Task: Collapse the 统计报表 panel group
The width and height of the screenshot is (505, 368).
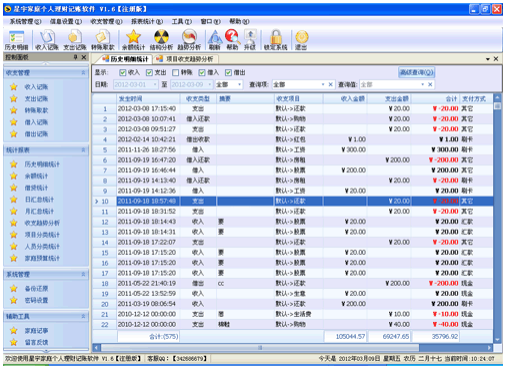Action: [83, 150]
